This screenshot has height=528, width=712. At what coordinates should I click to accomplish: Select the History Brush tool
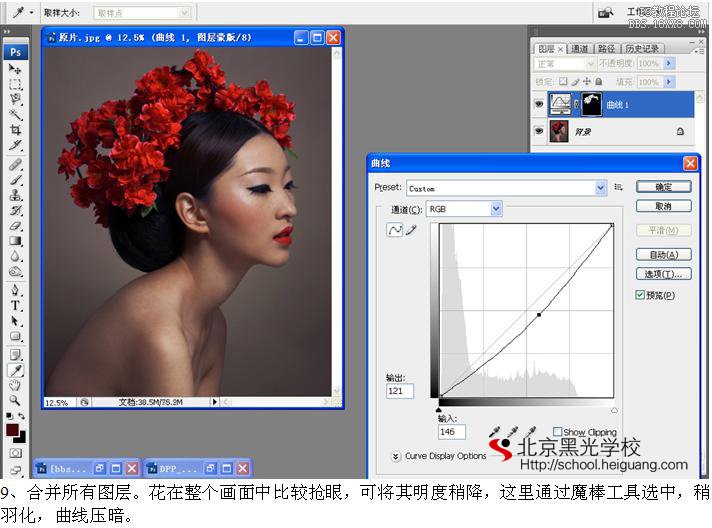[15, 210]
